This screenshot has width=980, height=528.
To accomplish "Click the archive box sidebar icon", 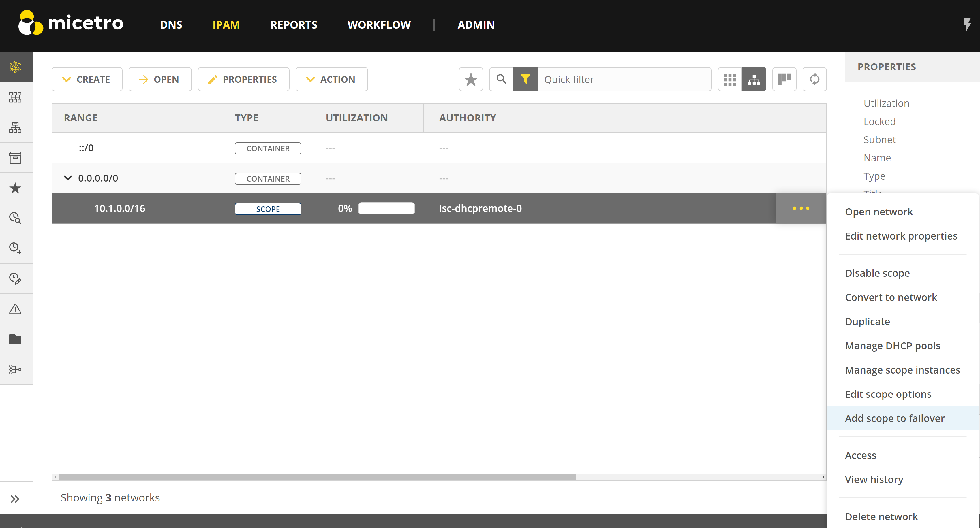I will 15,157.
